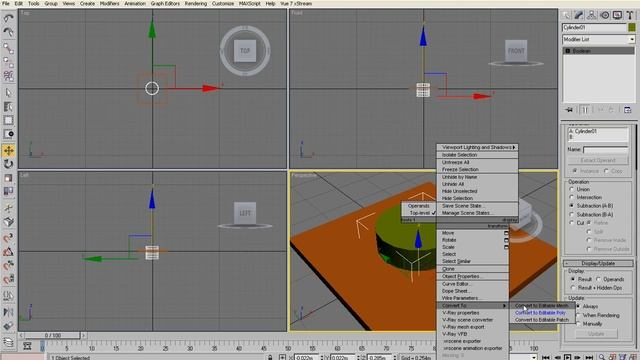Choose Convert to Editable Patch

[x=542, y=320]
